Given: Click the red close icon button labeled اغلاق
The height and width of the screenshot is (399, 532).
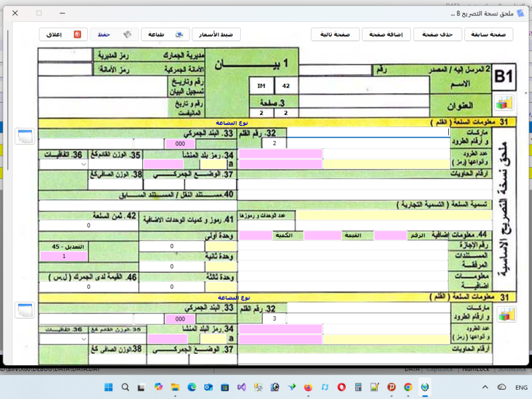Looking at the screenshot, I should [63, 35].
